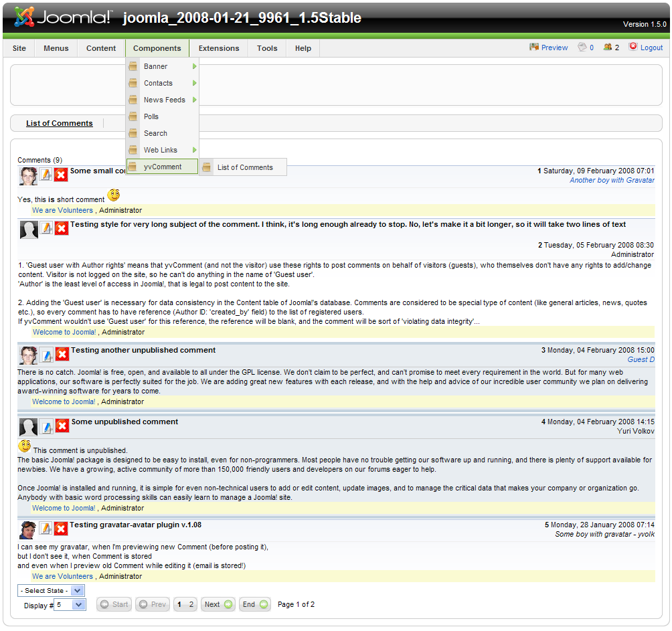This screenshot has width=672, height=631.
Task: Delete 'Testing another unpublished comment'
Action: click(x=62, y=354)
